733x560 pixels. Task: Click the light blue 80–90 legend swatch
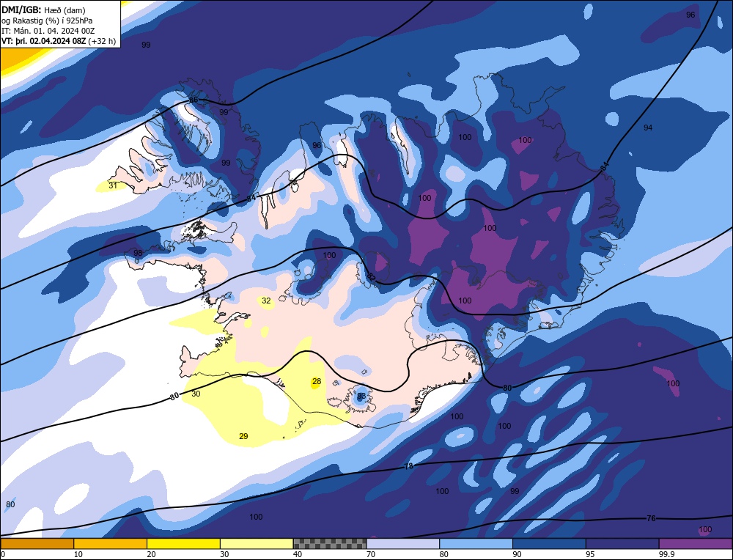(476, 544)
